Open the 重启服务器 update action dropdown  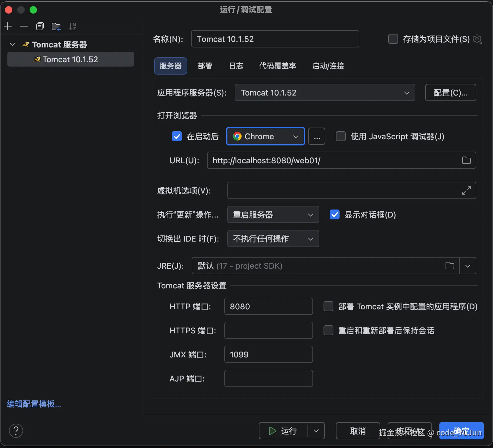[273, 214]
